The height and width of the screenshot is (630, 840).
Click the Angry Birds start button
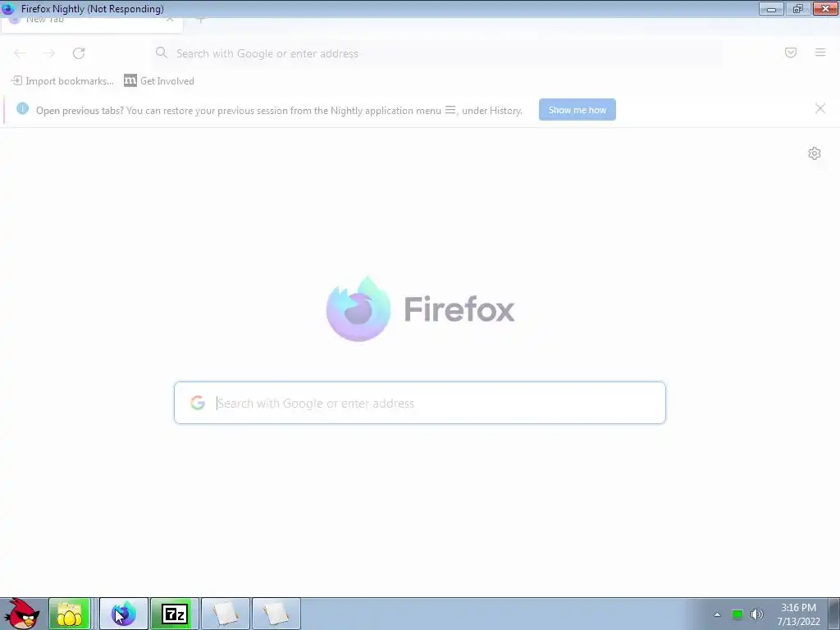point(22,614)
